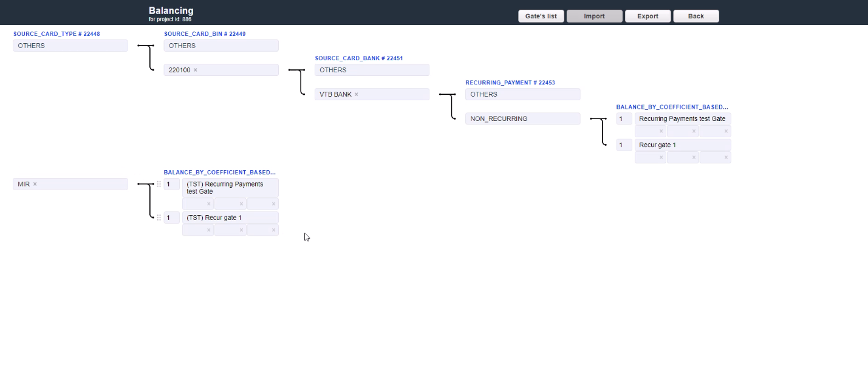
Task: Clear middle small field under Recurring Payments test Gate
Action: 694,131
